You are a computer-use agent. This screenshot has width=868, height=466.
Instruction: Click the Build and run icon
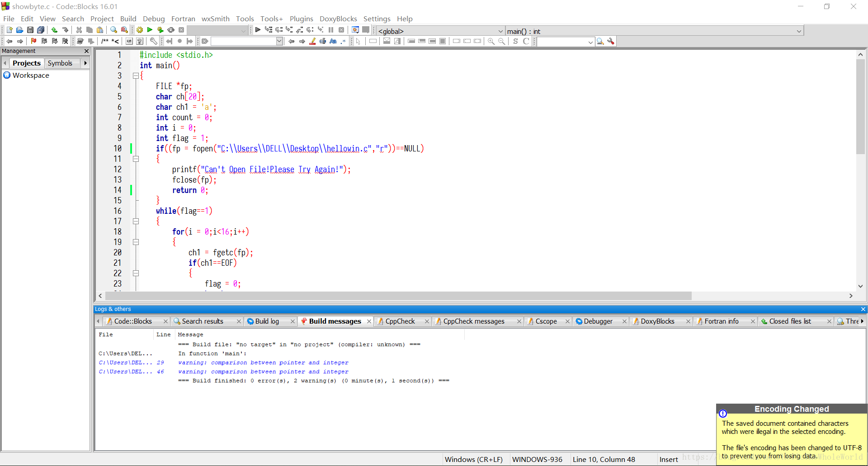click(160, 30)
